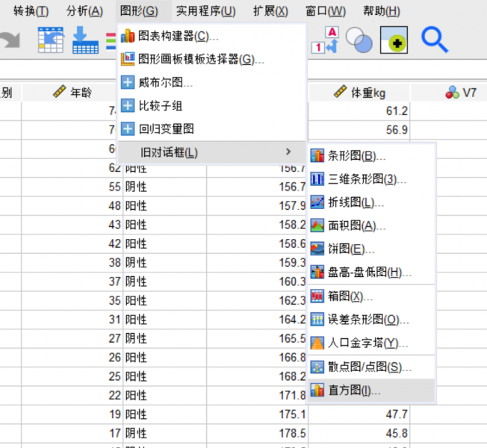487x448 pixels.
Task: Click the 3D bar icon of 三维条形图
Action: pos(317,179)
